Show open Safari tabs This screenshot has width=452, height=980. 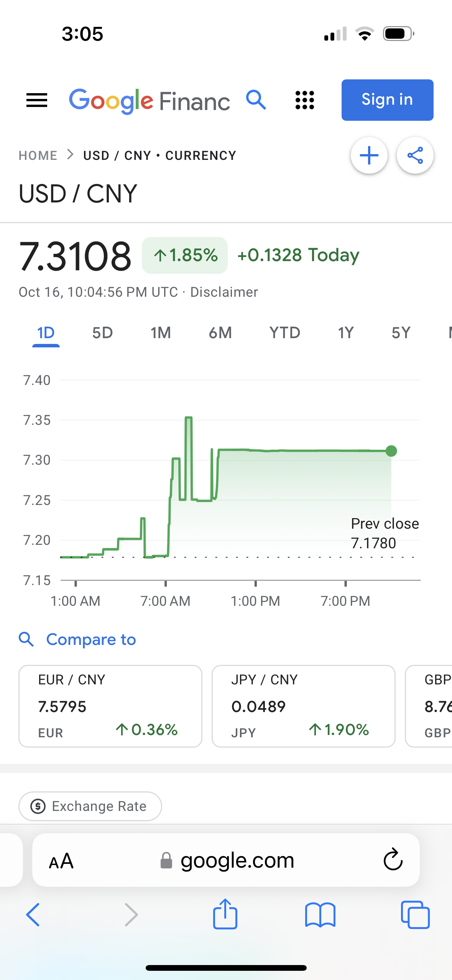tap(415, 914)
